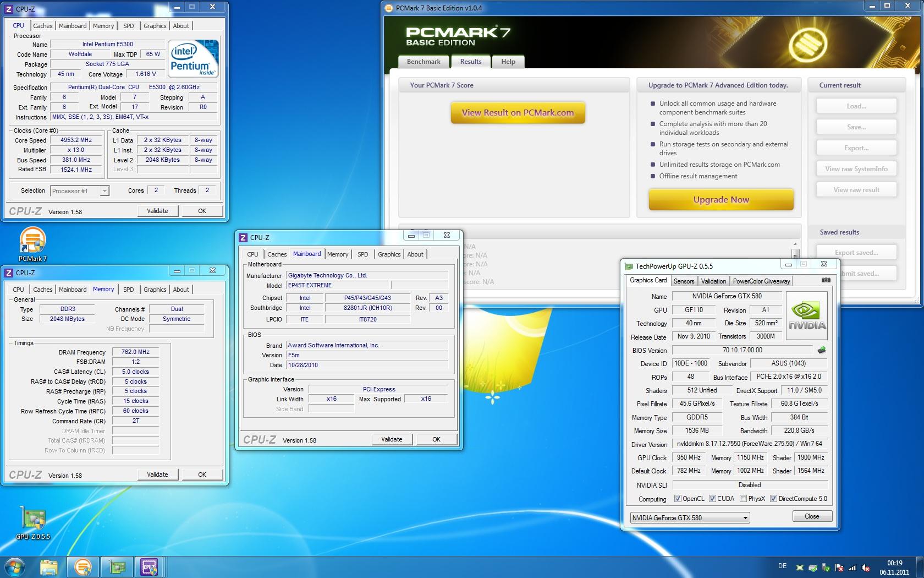The height and width of the screenshot is (578, 924).
Task: Click the Intel Pentium logo in CPU-Z
Action: tap(193, 58)
